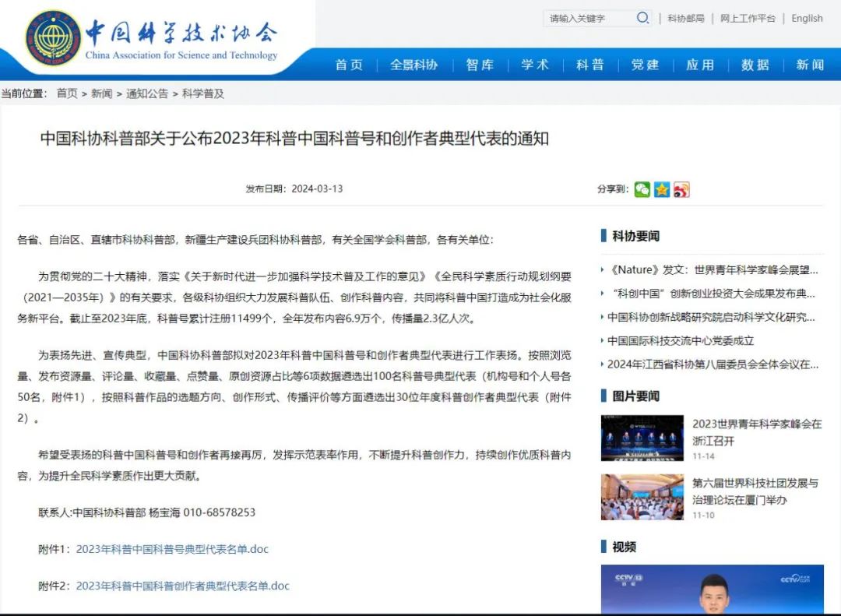Image resolution: width=841 pixels, height=616 pixels.
Task: Open 中国国际科技交流中心党委成立 headline
Action: 681,341
